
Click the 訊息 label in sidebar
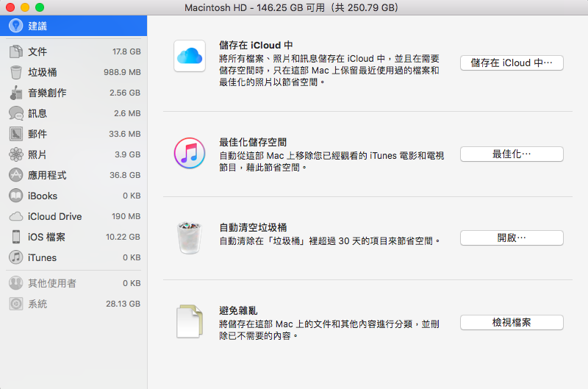point(37,113)
